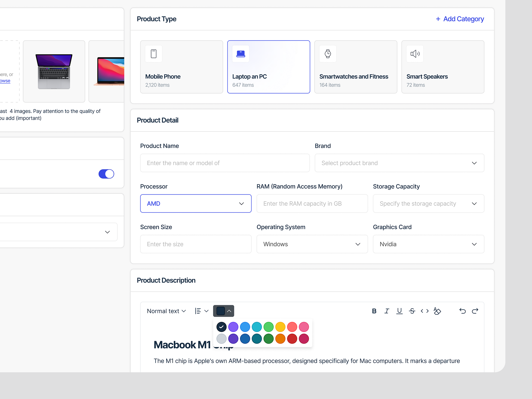The height and width of the screenshot is (399, 532).
Task: Click the Add Category link
Action: [460, 19]
